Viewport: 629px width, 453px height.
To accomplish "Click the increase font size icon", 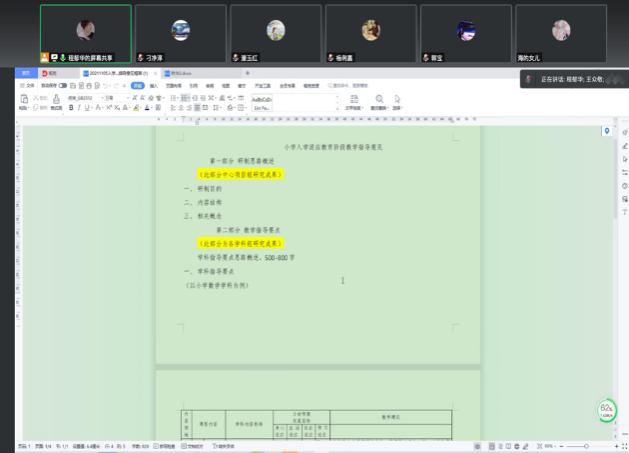I will (x=135, y=98).
